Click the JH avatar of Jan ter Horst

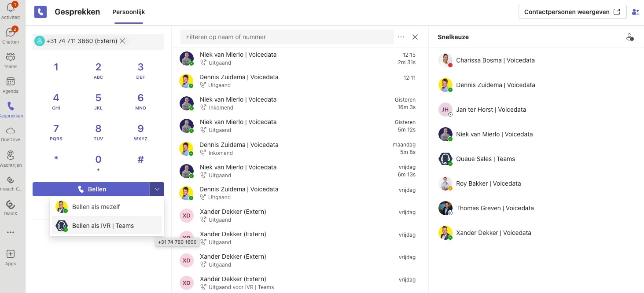coord(445,110)
